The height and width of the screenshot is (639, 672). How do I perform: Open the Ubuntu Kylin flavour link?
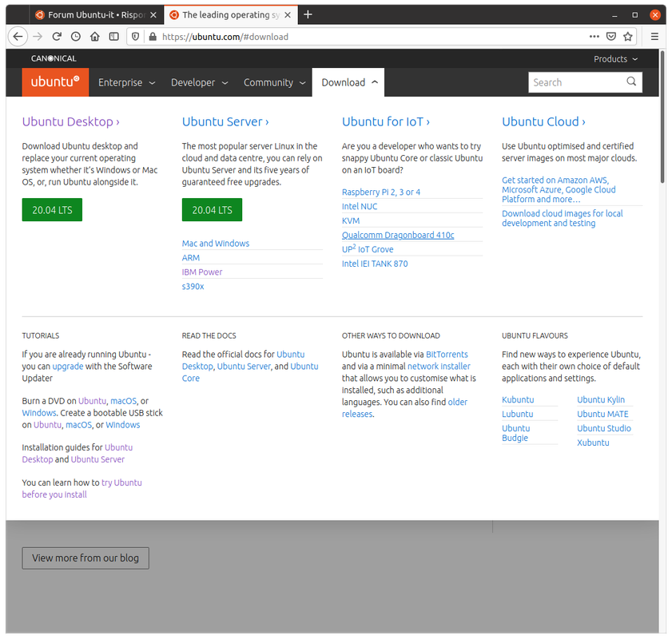(601, 400)
